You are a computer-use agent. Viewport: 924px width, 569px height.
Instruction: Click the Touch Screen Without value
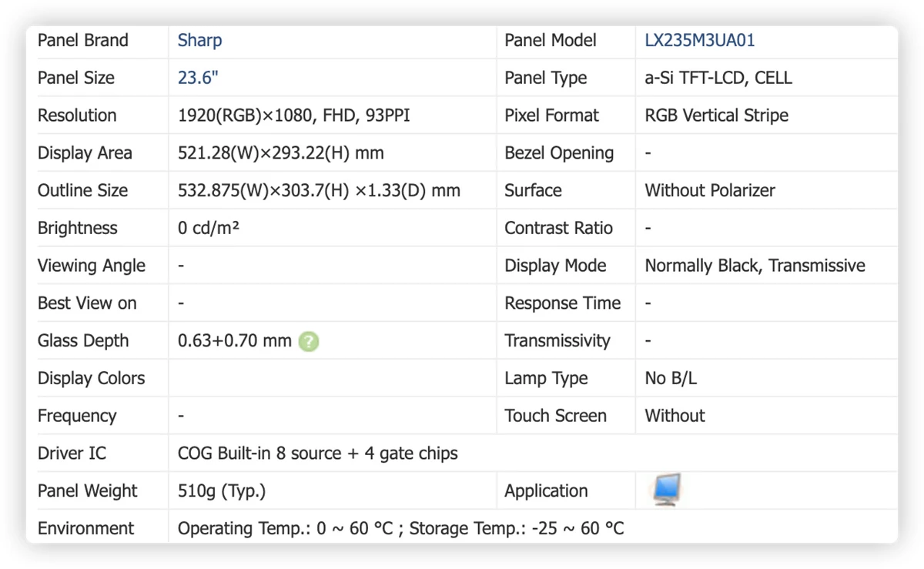(675, 416)
